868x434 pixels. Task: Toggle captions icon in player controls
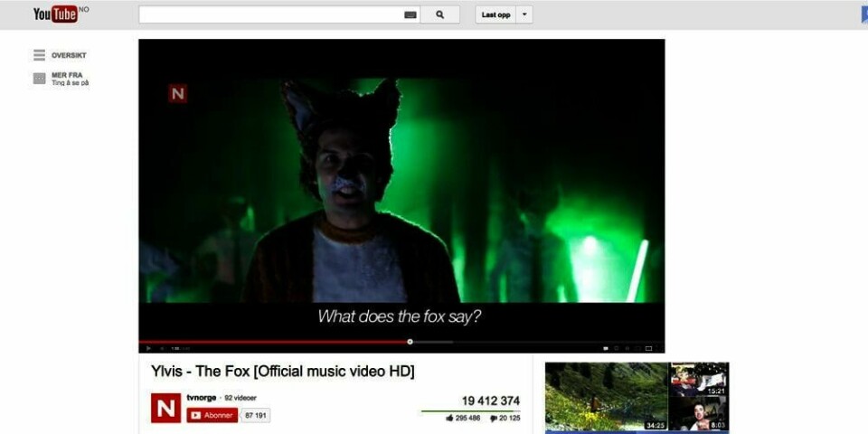[606, 348]
